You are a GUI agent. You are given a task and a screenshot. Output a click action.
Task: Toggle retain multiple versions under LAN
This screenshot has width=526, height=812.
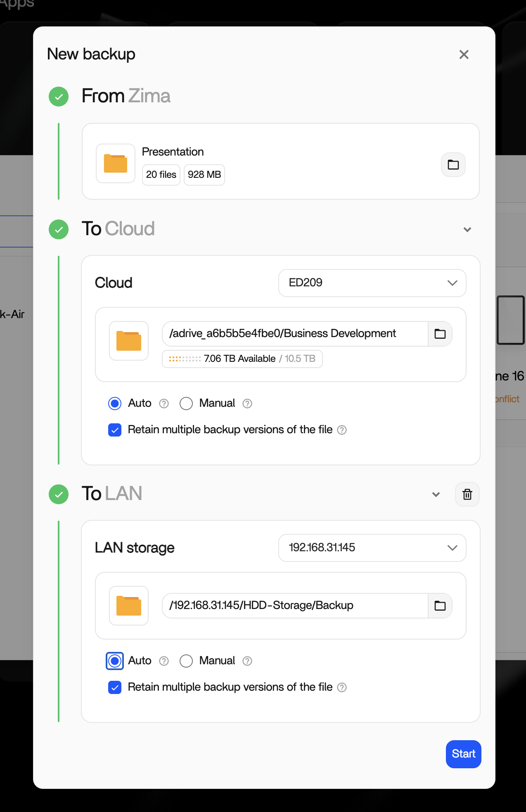coord(115,687)
